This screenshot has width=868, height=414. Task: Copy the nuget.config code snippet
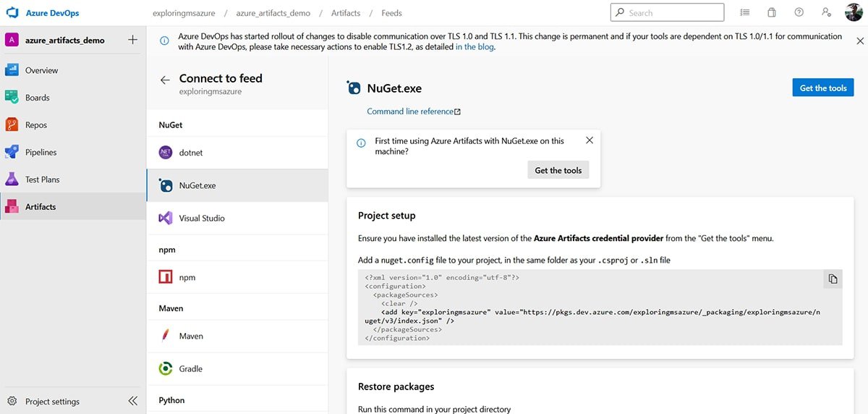coord(833,279)
